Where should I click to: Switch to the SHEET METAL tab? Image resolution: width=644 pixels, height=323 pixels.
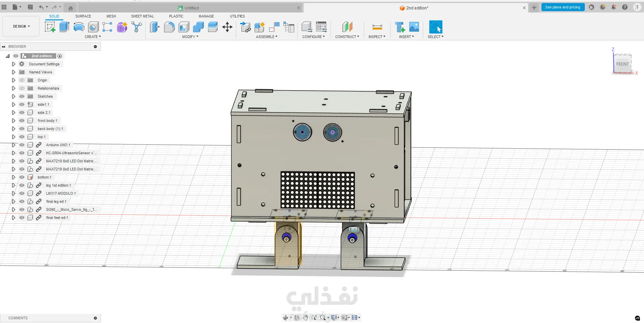pos(142,16)
